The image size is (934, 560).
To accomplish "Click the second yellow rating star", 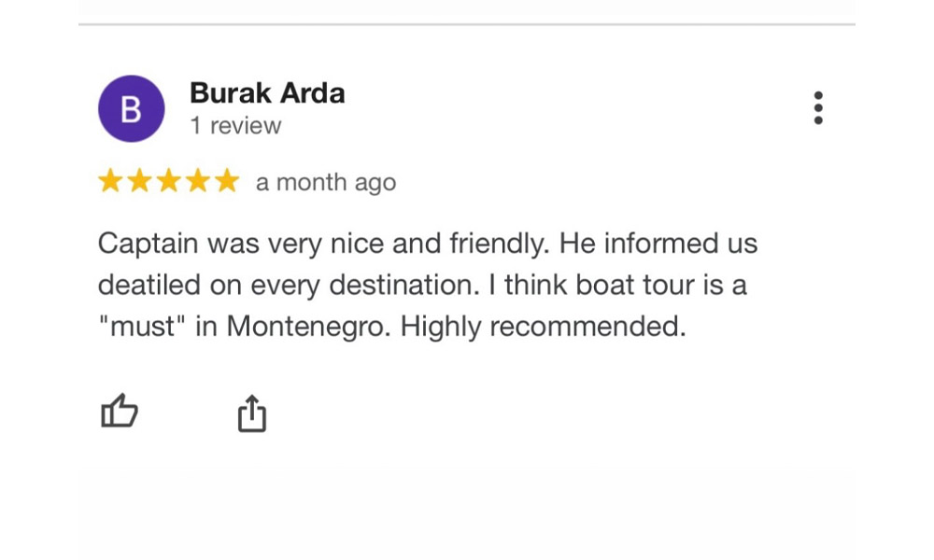I will click(139, 181).
